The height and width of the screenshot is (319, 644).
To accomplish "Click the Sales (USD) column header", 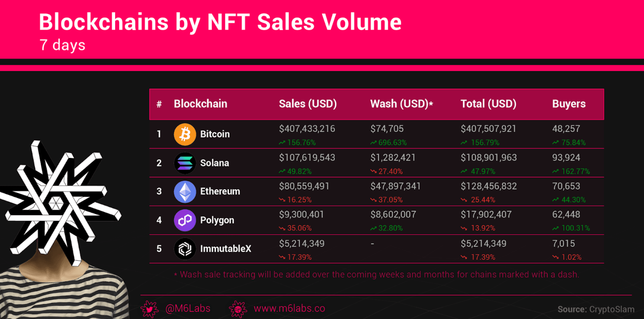I will [x=308, y=104].
